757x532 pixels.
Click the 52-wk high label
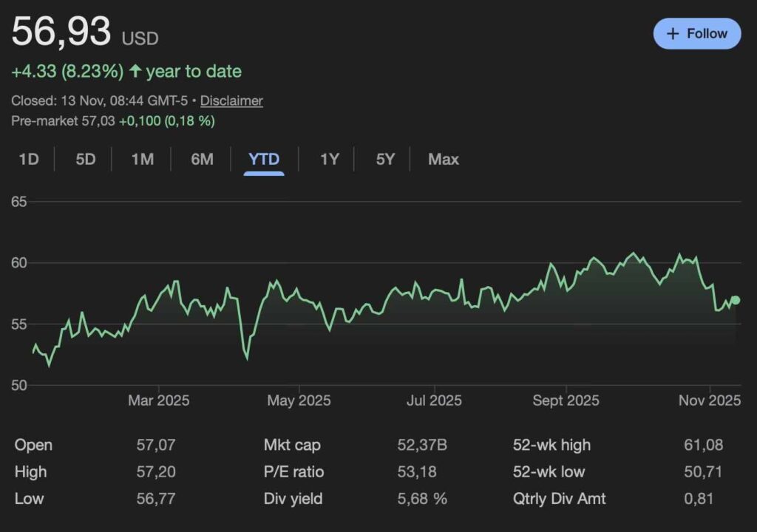[551, 445]
